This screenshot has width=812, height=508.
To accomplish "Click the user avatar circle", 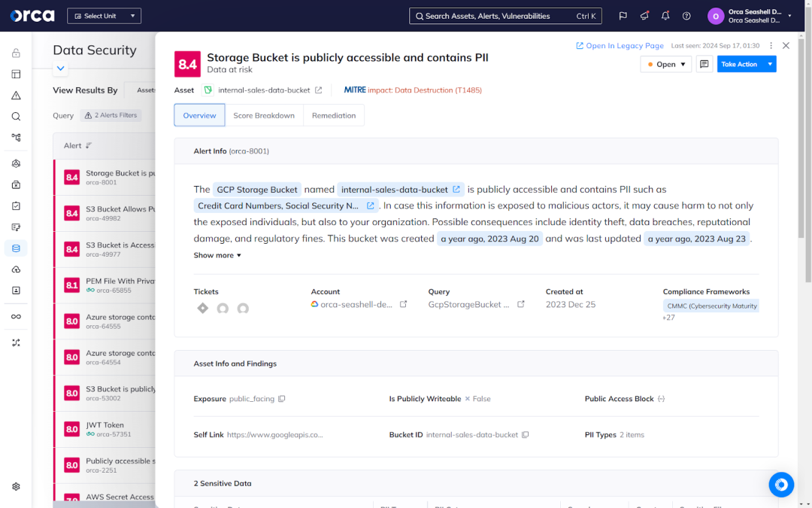I will (716, 16).
